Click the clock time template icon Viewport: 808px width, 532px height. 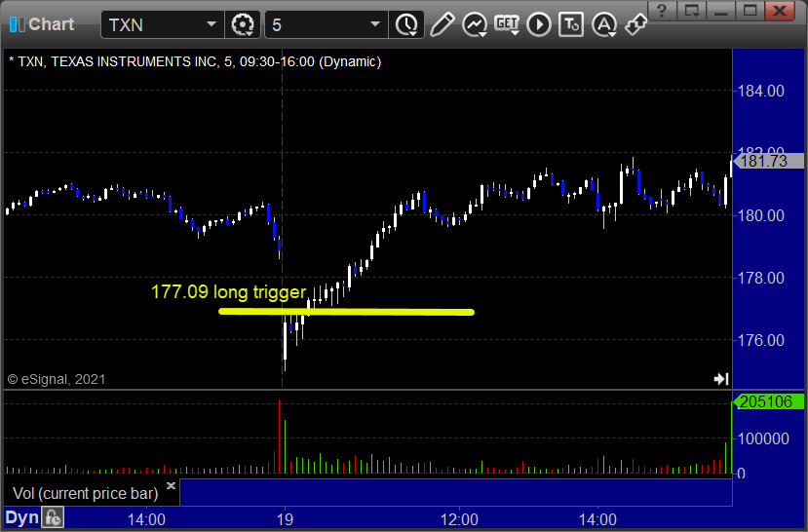click(x=406, y=24)
